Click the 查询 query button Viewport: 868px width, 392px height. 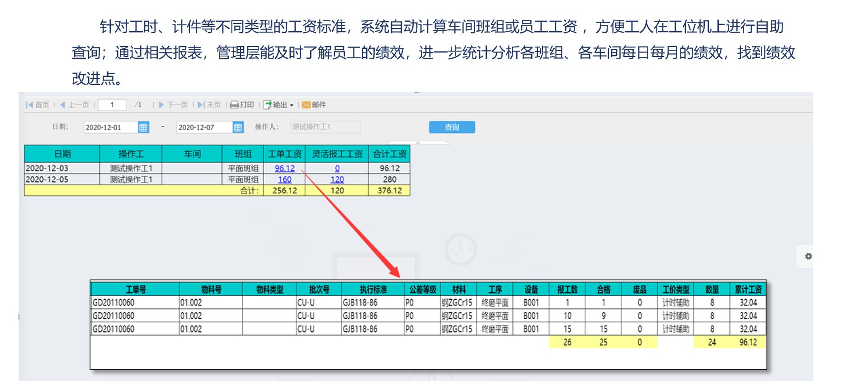click(452, 127)
